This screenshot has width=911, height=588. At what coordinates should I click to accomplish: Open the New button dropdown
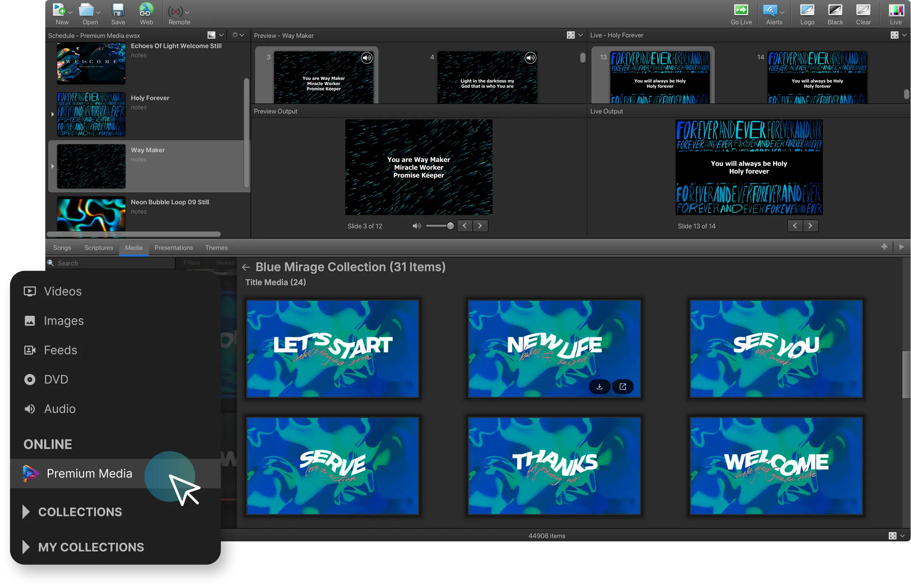pos(70,11)
